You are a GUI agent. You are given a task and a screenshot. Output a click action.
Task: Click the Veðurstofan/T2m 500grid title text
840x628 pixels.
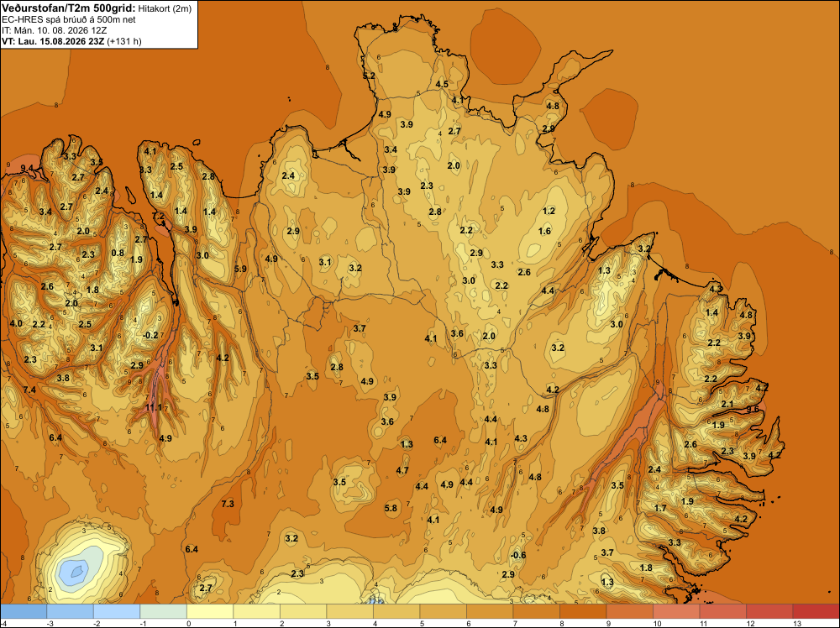pyautogui.click(x=69, y=8)
